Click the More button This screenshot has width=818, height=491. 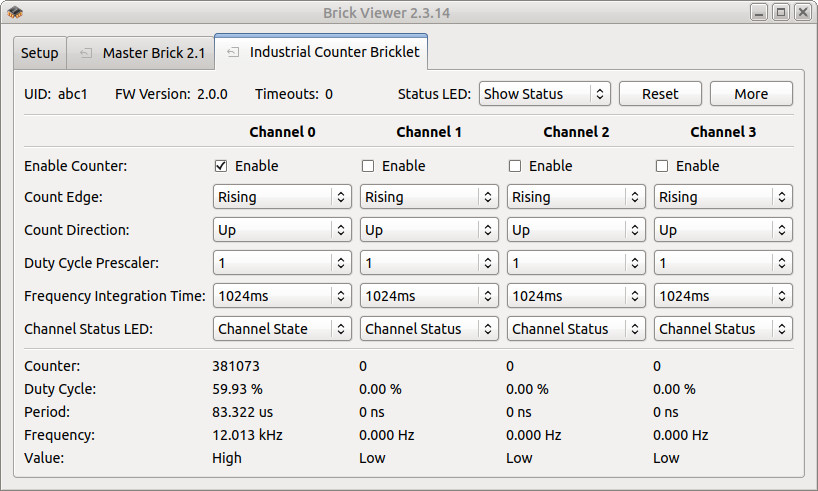tap(751, 94)
